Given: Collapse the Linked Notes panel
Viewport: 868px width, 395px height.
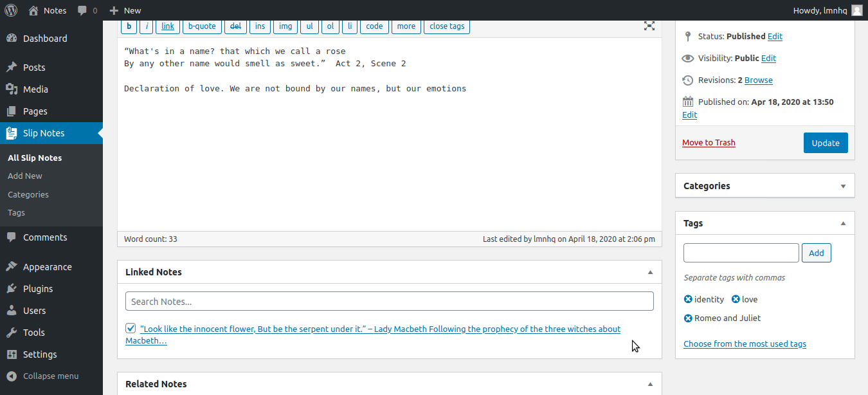Looking at the screenshot, I should [x=650, y=272].
